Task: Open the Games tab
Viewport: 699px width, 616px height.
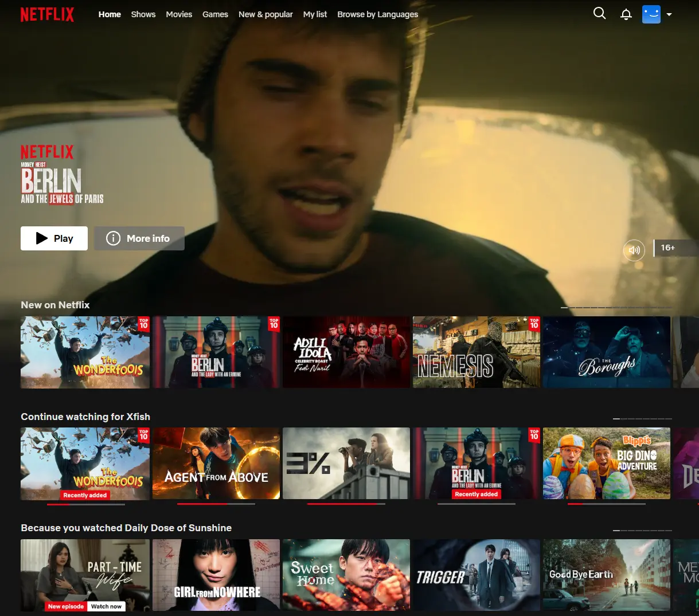Action: tap(215, 14)
